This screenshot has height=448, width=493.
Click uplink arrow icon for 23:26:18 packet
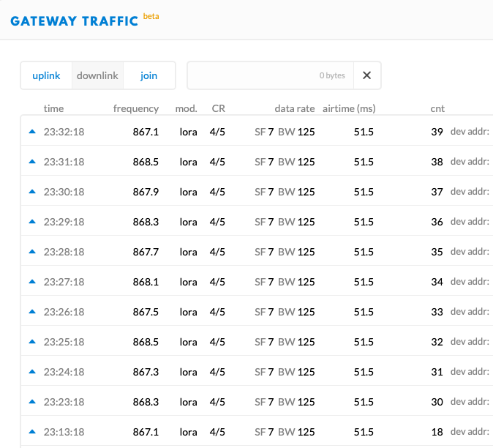point(32,312)
